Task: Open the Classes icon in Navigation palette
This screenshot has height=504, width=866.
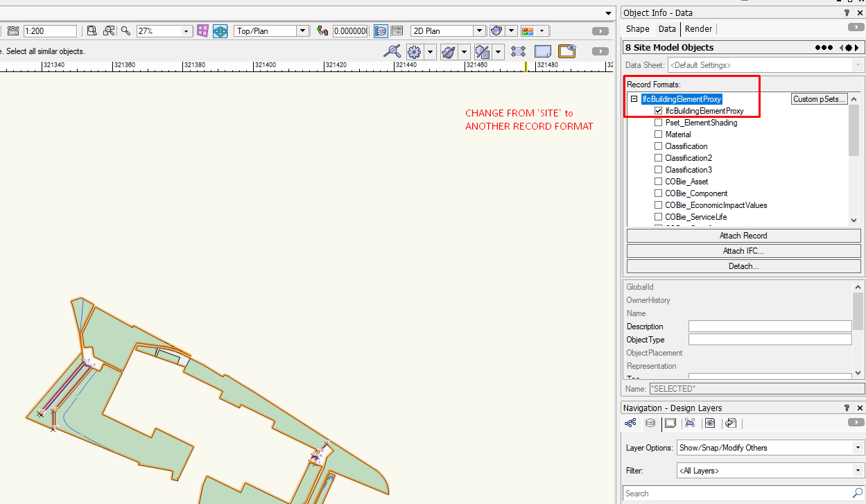Action: click(630, 423)
